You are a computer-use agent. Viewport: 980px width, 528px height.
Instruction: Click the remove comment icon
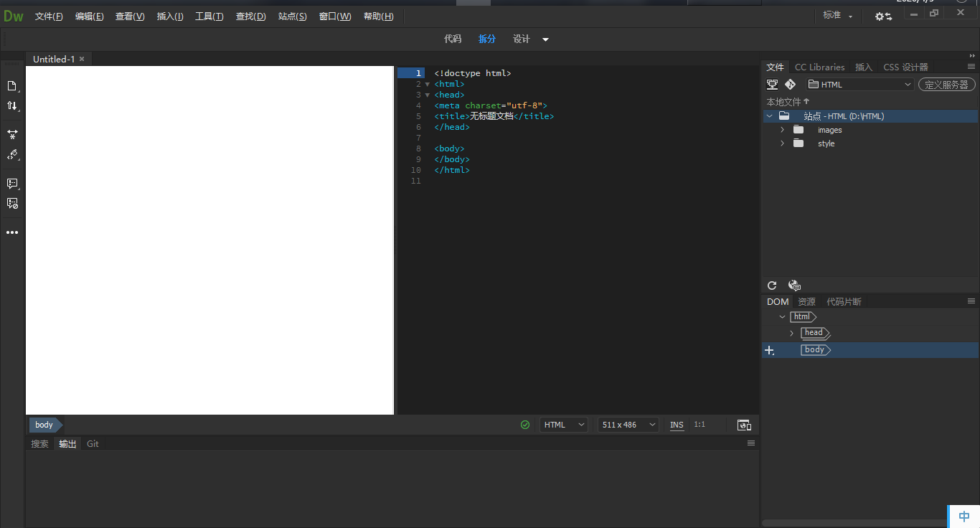point(11,204)
